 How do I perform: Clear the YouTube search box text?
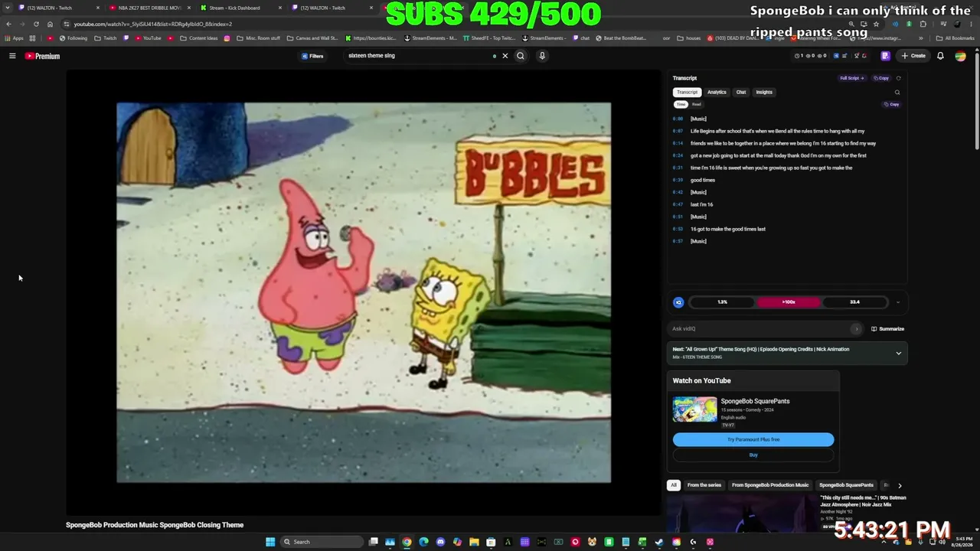505,56
